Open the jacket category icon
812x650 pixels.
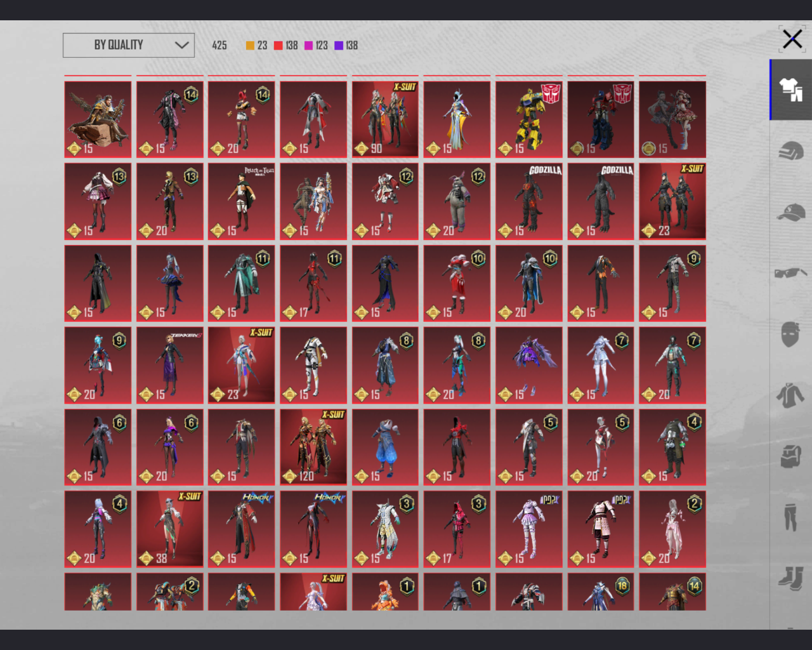(790, 395)
